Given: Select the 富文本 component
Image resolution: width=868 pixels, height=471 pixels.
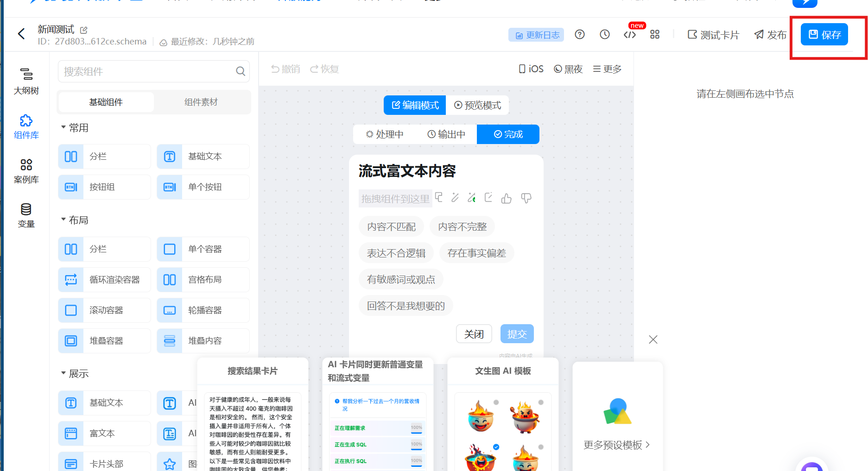Looking at the screenshot, I should pyautogui.click(x=105, y=433).
